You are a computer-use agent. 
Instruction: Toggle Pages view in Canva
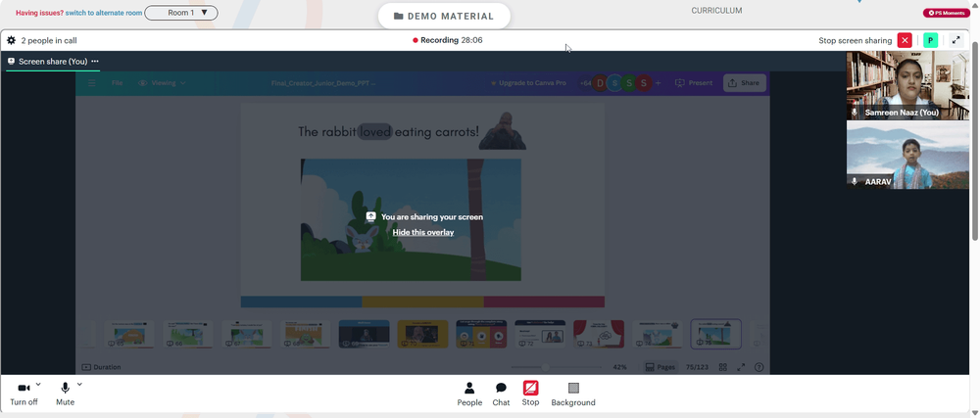[x=661, y=367]
